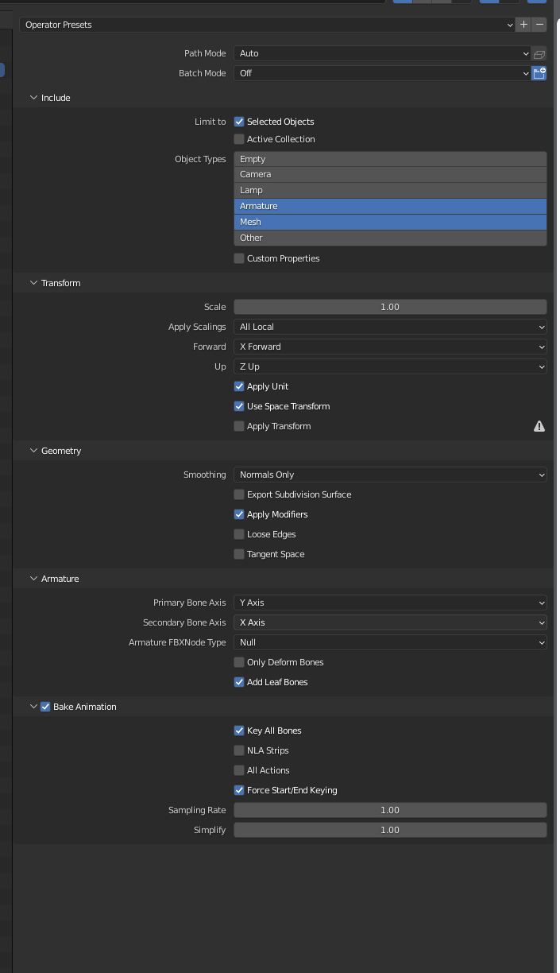Click the batch own directory icon
The height and width of the screenshot is (973, 560).
539,73
